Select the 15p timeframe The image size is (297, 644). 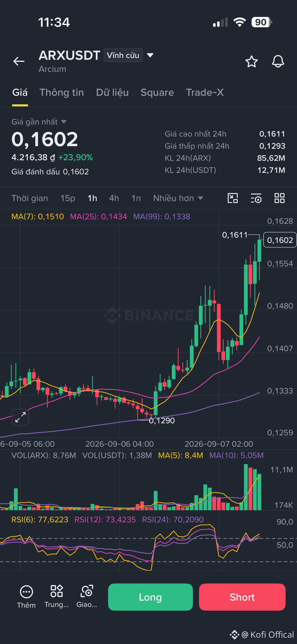pos(68,198)
